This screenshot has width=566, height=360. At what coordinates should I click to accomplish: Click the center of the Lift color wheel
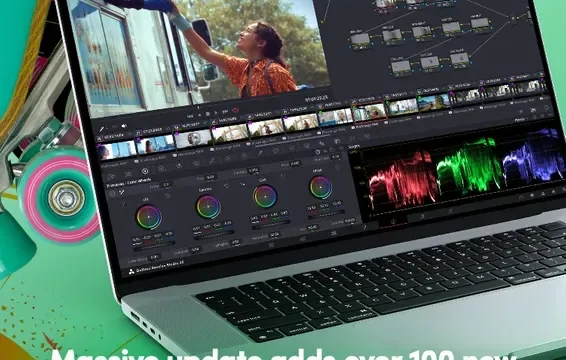pos(149,217)
